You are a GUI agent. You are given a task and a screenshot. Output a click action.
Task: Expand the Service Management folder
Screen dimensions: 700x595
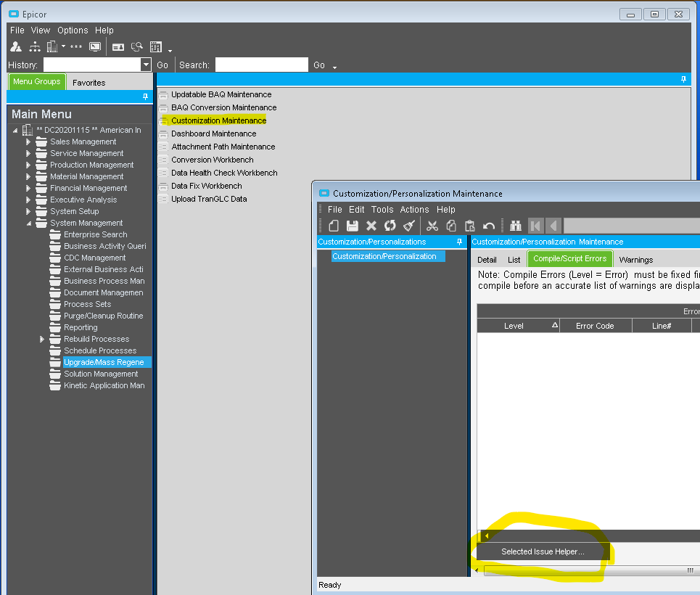coord(28,153)
